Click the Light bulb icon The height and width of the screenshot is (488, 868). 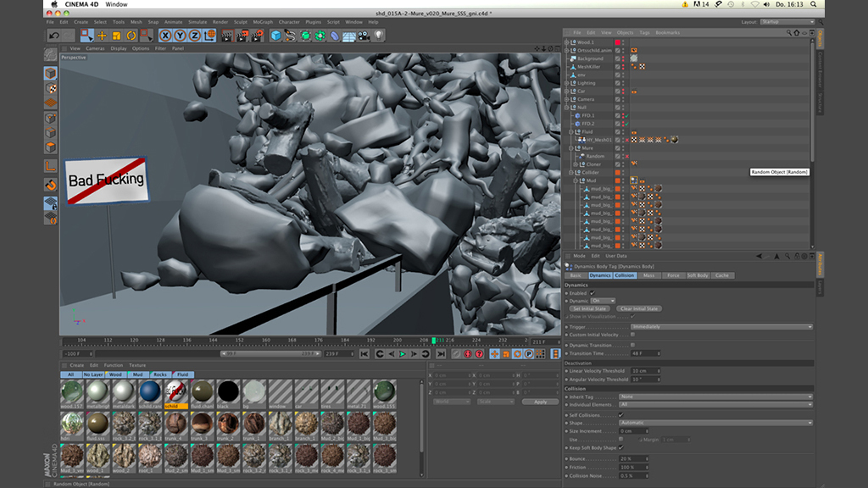(378, 36)
